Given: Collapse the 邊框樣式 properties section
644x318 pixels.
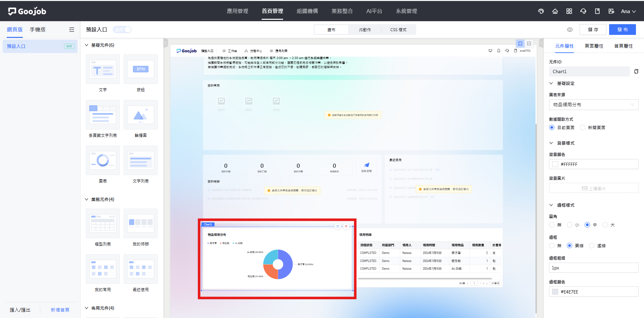Looking at the screenshot, I should (551, 205).
